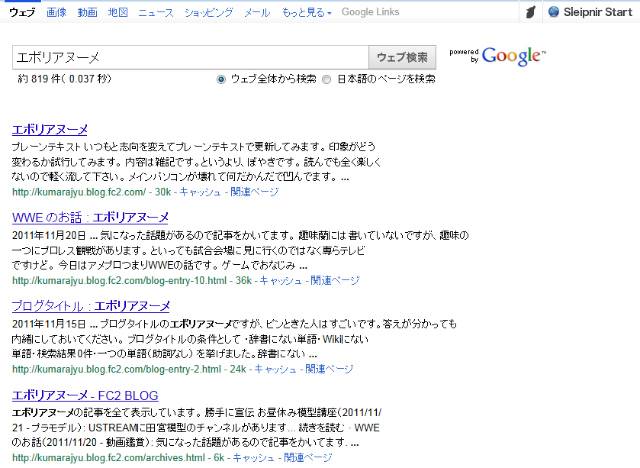The width and height of the screenshot is (640, 468).
Task: Open キャッシュ link for blog-entry-2.html result
Action: tap(275, 369)
